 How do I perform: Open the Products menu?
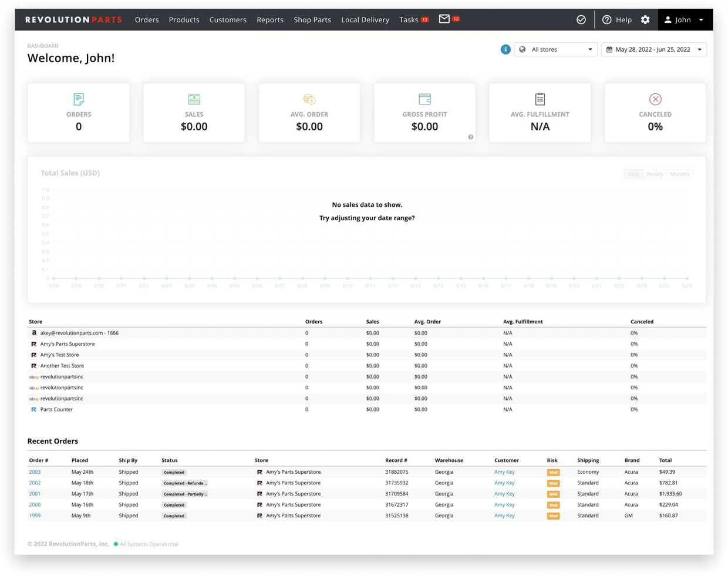184,20
